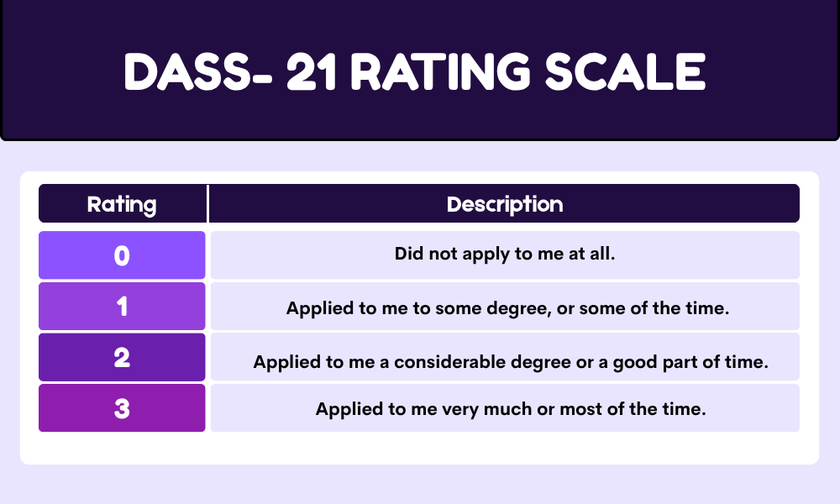Click the divider between Rating and Description headers
Image resolution: width=840 pixels, height=504 pixels.
coord(207,203)
